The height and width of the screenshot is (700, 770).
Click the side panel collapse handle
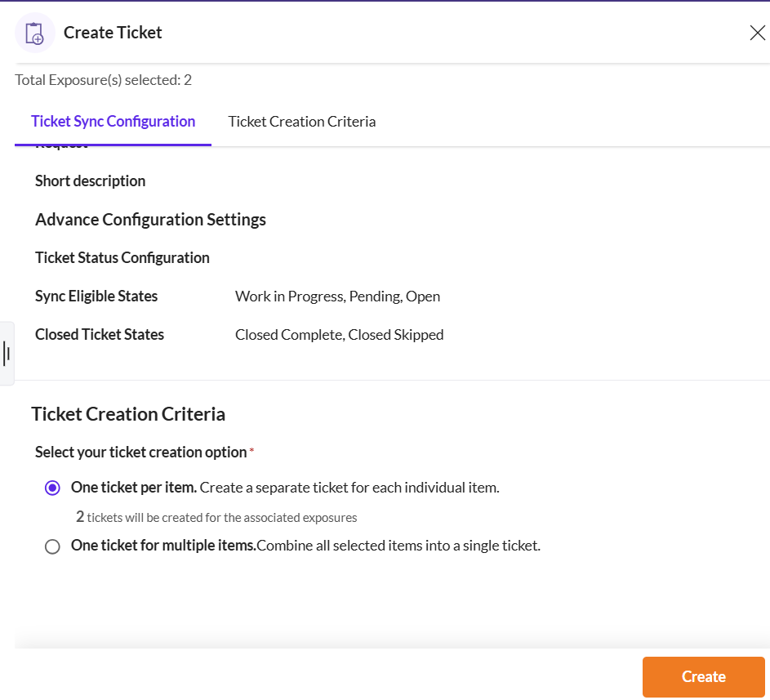(7, 354)
